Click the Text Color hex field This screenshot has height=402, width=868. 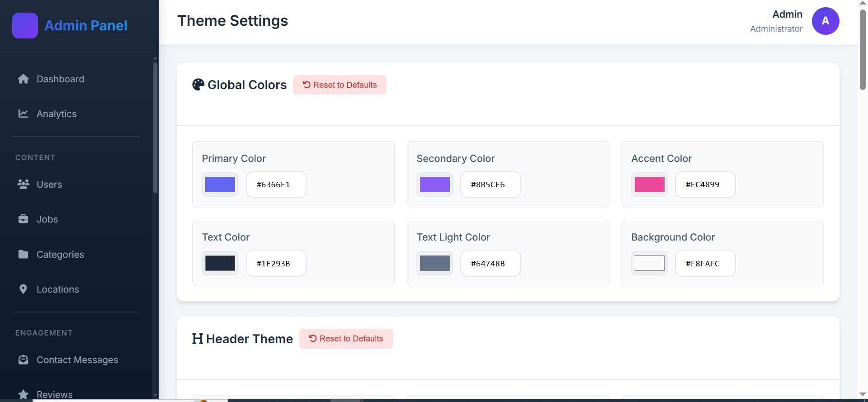pos(276,263)
